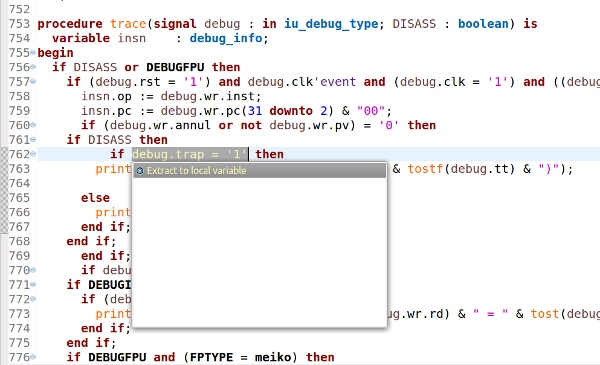Click the "00" string literal on line 759
Viewport: 600px width, 365px height.
[371, 111]
